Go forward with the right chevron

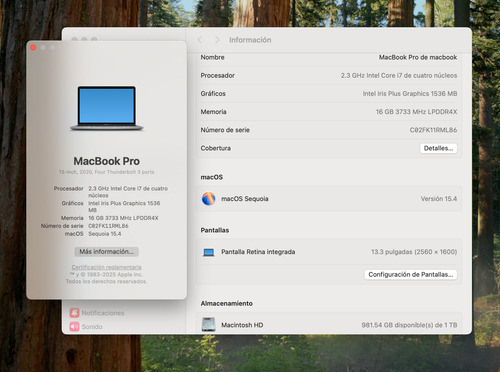tap(217, 40)
